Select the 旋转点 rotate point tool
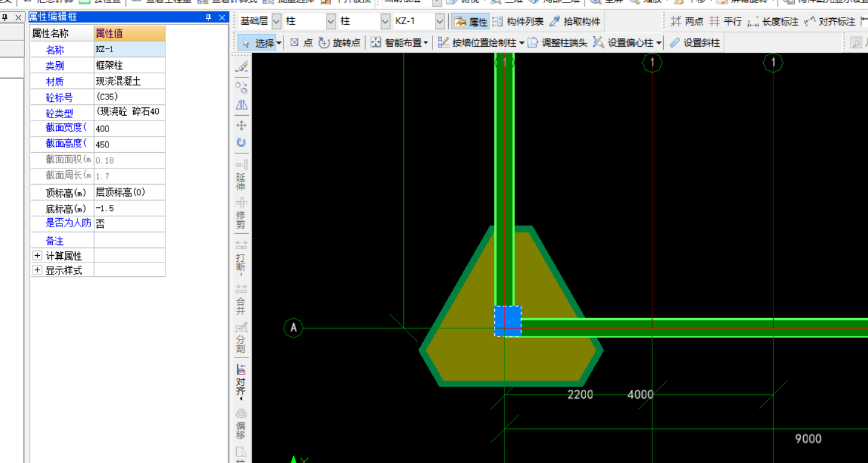 (339, 42)
